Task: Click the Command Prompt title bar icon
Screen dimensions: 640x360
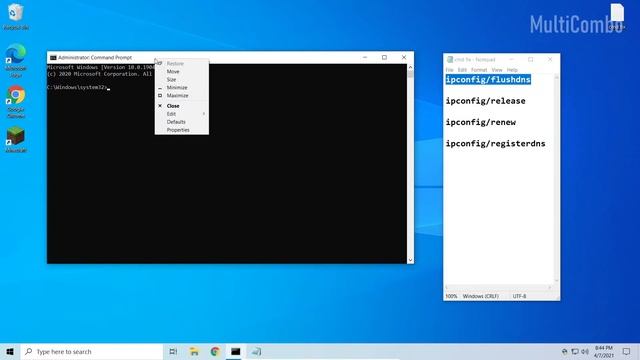Action: [53, 58]
